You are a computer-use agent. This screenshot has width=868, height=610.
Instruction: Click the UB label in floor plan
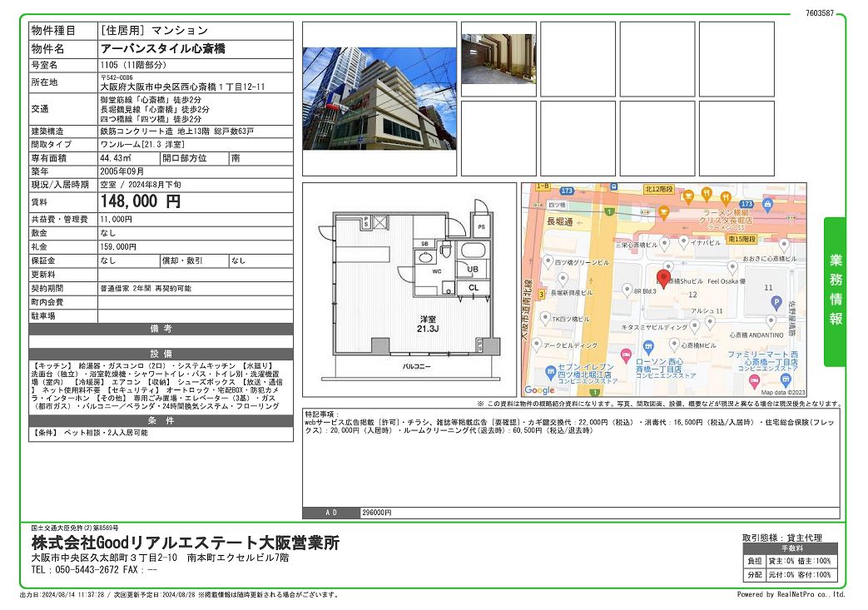[473, 270]
